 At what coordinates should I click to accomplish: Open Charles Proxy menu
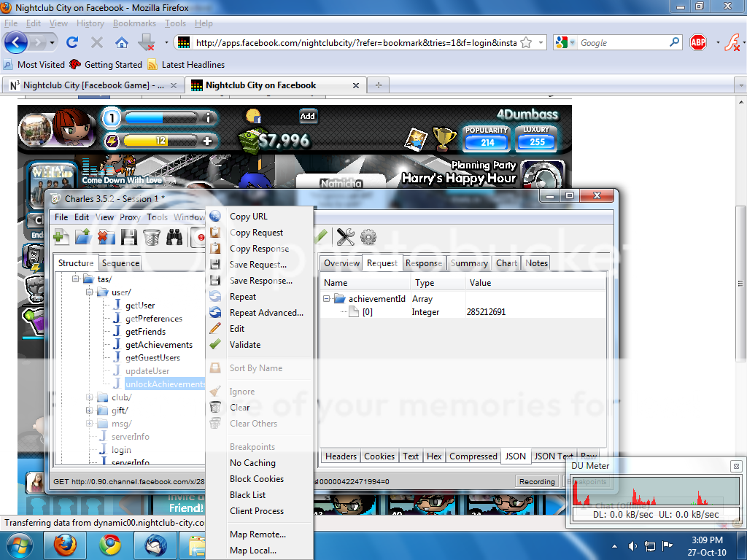(x=130, y=217)
